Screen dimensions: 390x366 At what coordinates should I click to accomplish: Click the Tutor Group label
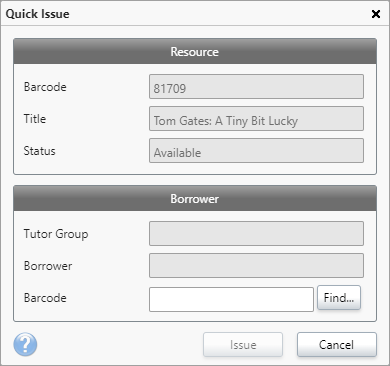(56, 234)
